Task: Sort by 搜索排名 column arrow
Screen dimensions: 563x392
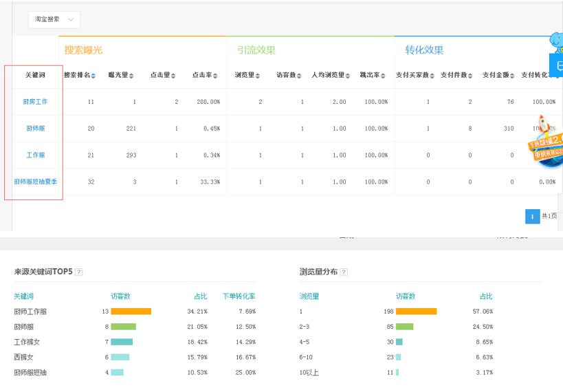Action: [93, 76]
